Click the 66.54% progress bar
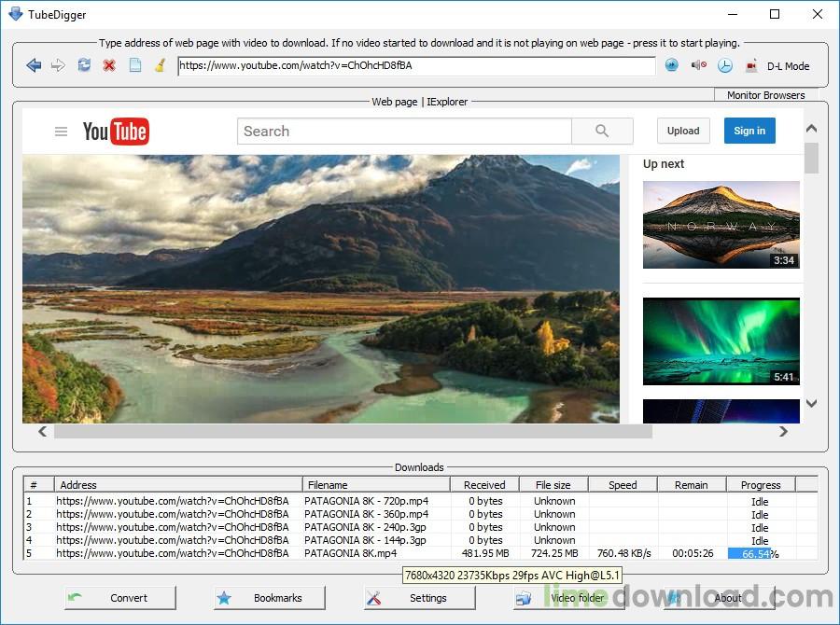 coord(761,554)
